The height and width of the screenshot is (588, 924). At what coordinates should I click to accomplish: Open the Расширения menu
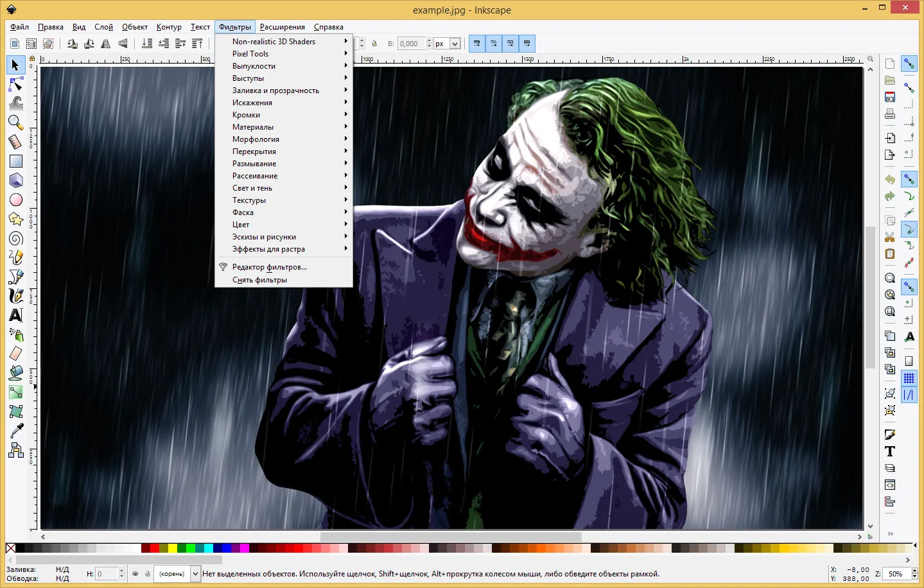[x=282, y=27]
